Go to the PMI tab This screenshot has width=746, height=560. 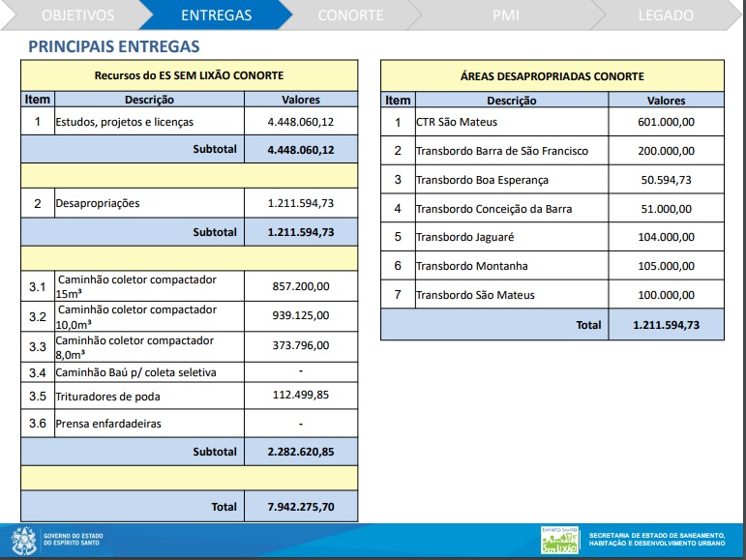[x=505, y=15]
